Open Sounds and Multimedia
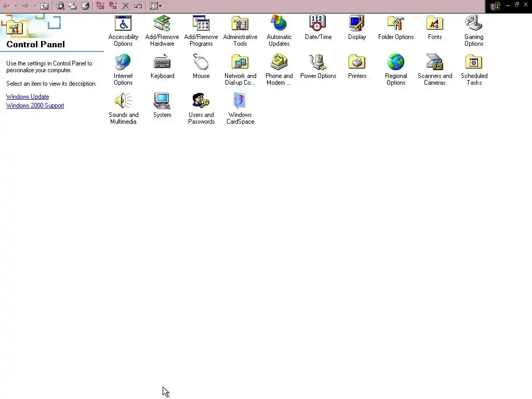Viewport: 532px width, 399px height. (123, 109)
